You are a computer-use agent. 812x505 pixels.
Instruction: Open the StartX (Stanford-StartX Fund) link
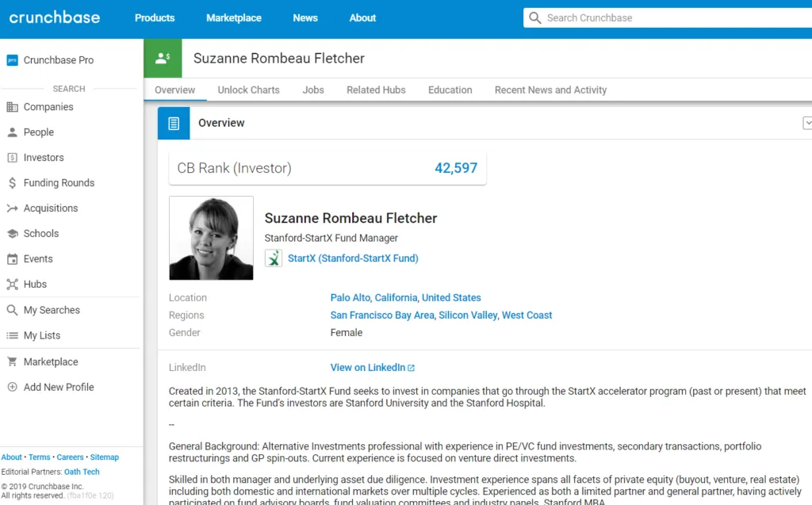coord(353,258)
